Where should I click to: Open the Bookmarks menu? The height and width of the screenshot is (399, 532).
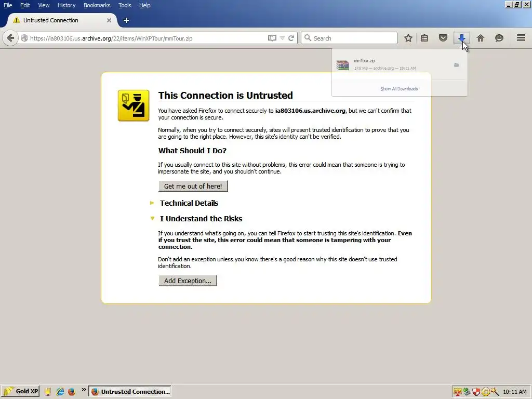(x=97, y=5)
